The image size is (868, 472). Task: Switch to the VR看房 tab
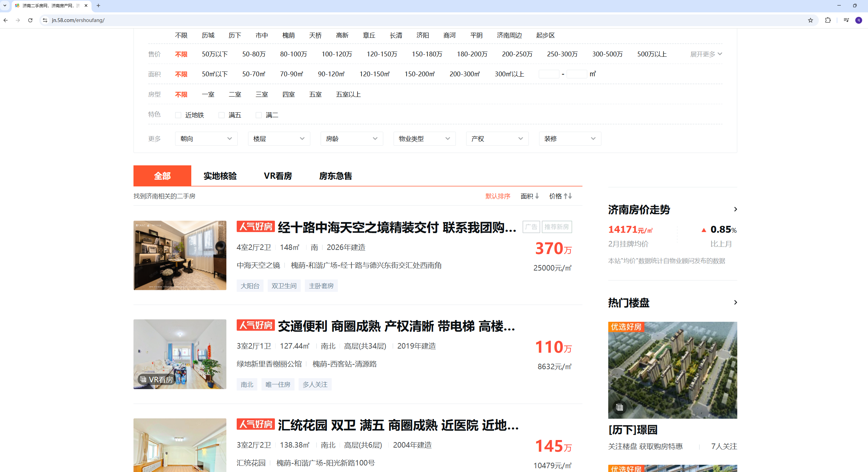click(278, 176)
